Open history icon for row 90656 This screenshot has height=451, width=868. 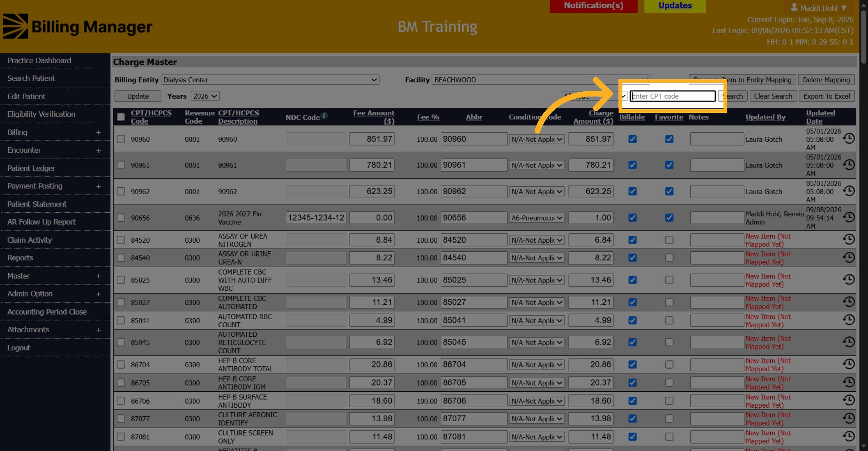coord(848,217)
